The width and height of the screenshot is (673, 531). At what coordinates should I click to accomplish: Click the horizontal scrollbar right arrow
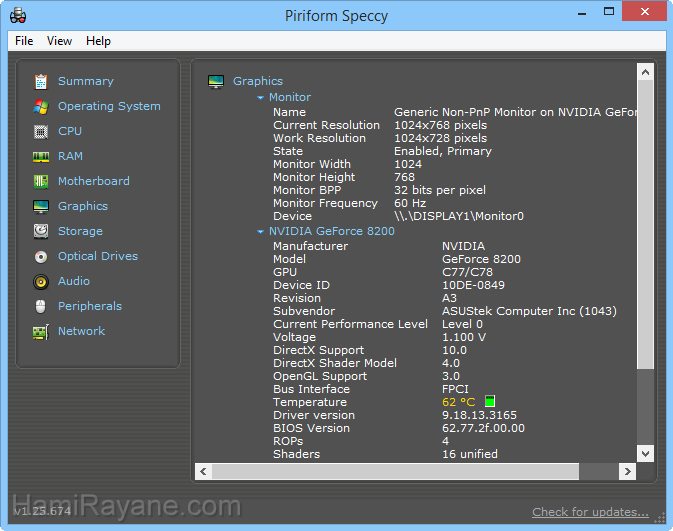[x=628, y=471]
